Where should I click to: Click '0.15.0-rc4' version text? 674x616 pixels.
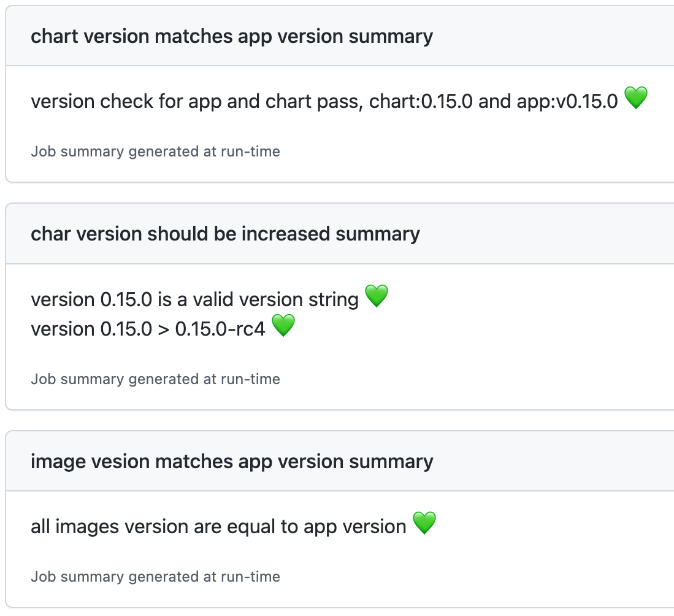point(220,329)
